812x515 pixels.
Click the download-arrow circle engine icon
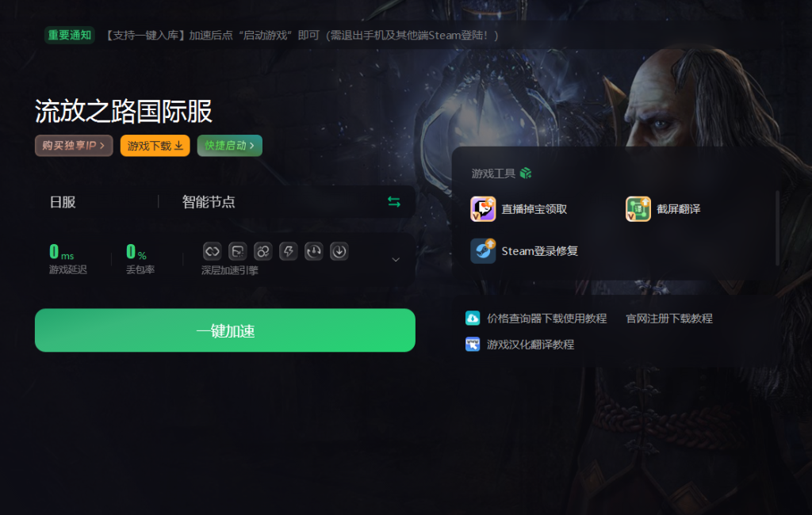pos(339,251)
